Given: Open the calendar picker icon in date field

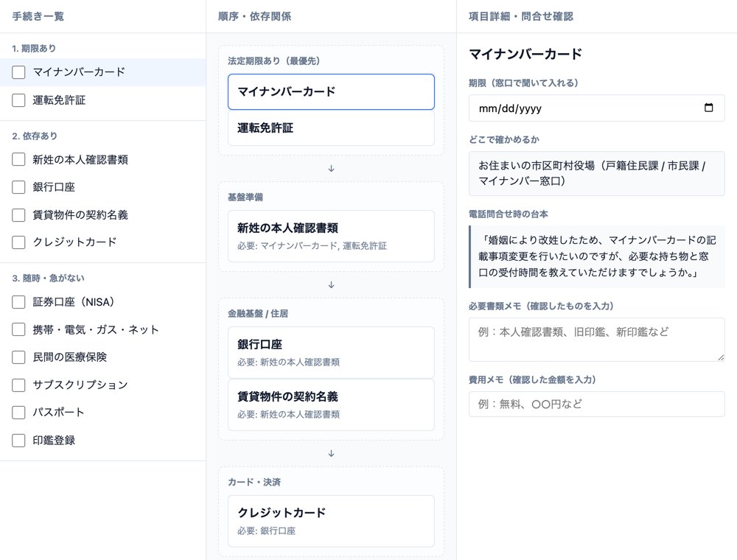Looking at the screenshot, I should point(708,108).
